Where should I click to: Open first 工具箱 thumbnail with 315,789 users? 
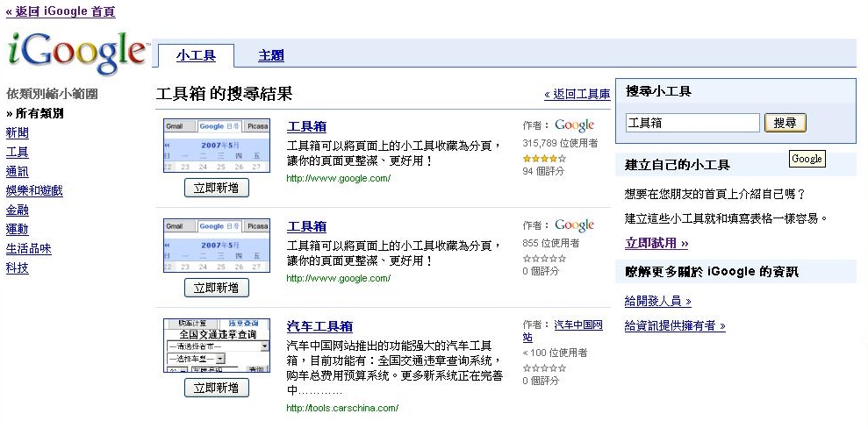click(217, 146)
